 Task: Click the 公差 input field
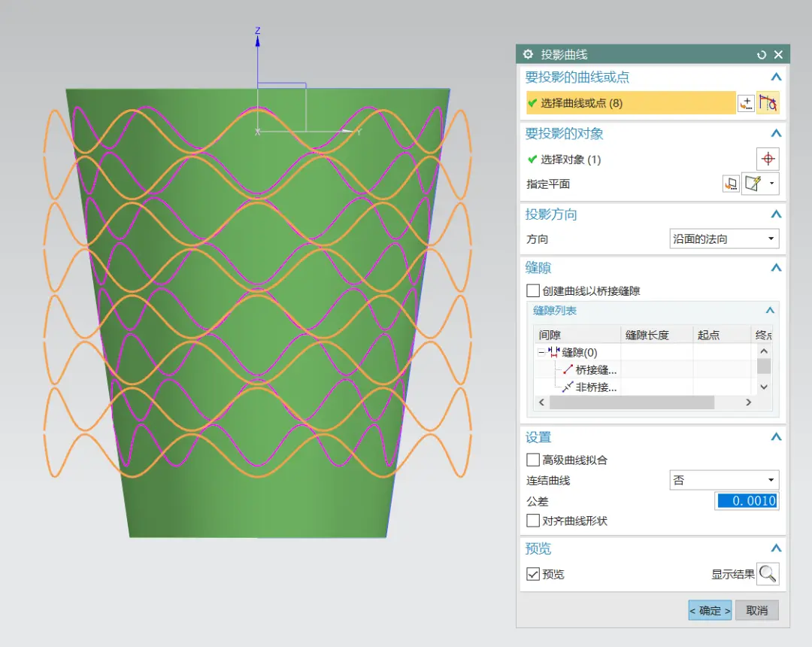pyautogui.click(x=747, y=501)
